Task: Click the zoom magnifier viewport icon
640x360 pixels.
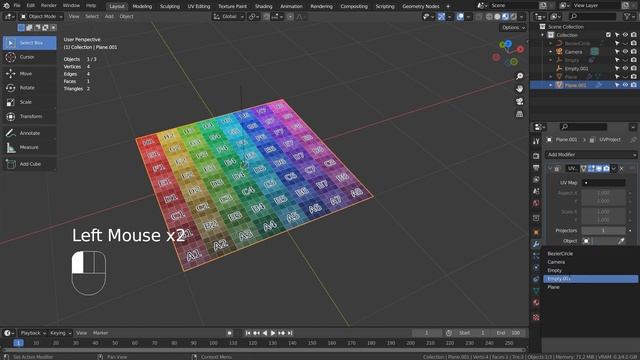Action: (519, 76)
